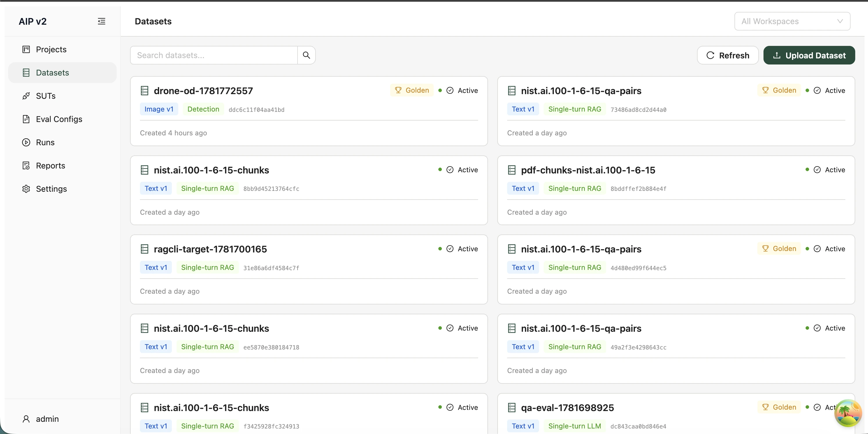Click dataset icon beside qa-eval-1781698925
The image size is (868, 434).
coord(512,407)
